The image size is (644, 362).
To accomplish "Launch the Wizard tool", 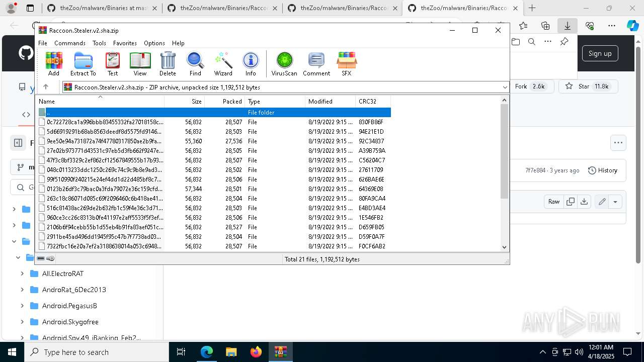I will tap(223, 64).
